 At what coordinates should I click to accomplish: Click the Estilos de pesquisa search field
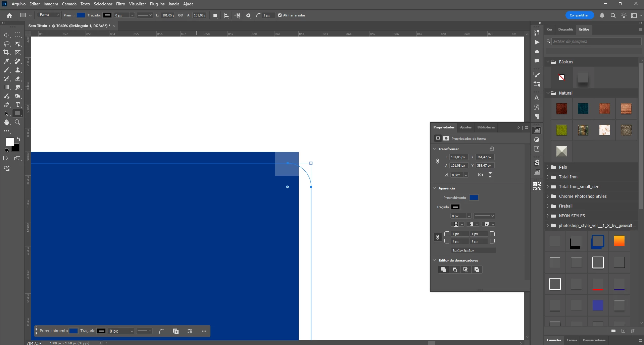596,42
